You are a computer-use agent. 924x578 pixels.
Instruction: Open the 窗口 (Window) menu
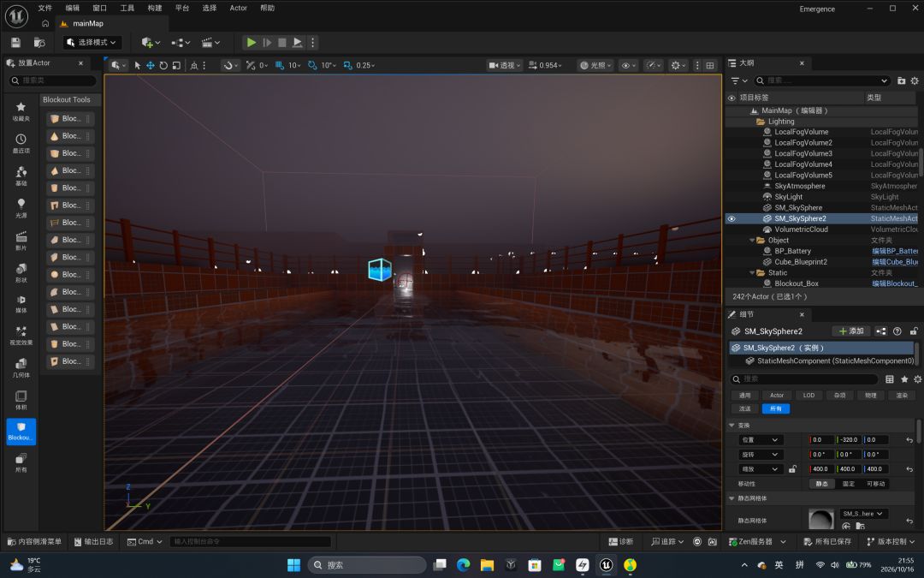[99, 9]
